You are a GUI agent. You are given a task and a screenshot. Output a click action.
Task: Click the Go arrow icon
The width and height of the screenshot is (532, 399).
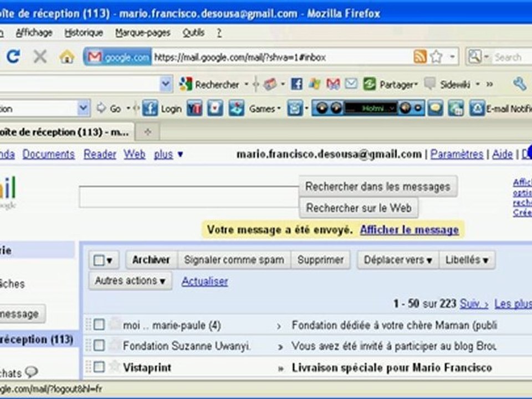(101, 108)
